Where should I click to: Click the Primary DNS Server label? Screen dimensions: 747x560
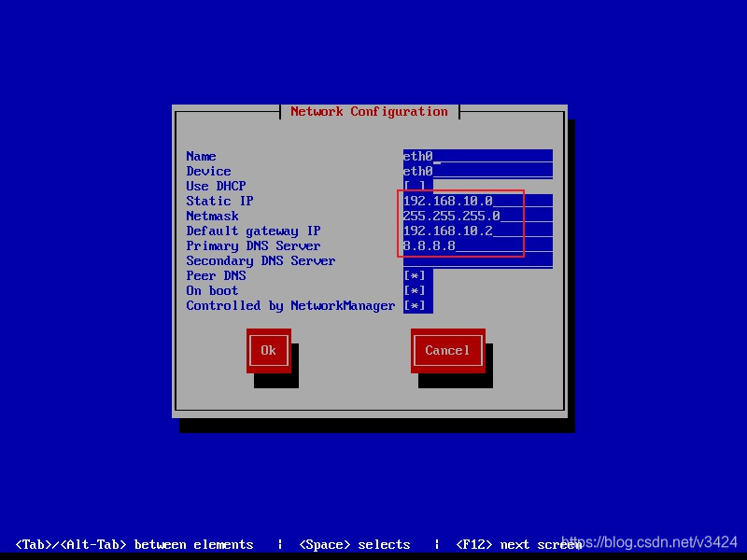[253, 245]
